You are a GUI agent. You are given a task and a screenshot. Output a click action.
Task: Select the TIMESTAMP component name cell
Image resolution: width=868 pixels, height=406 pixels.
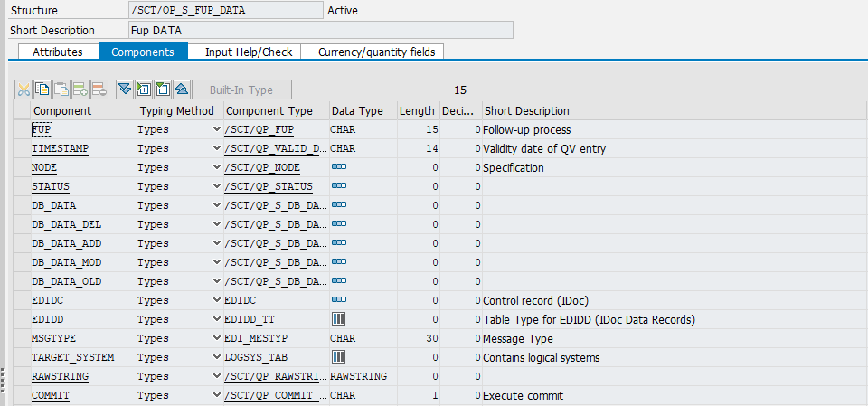[61, 148]
